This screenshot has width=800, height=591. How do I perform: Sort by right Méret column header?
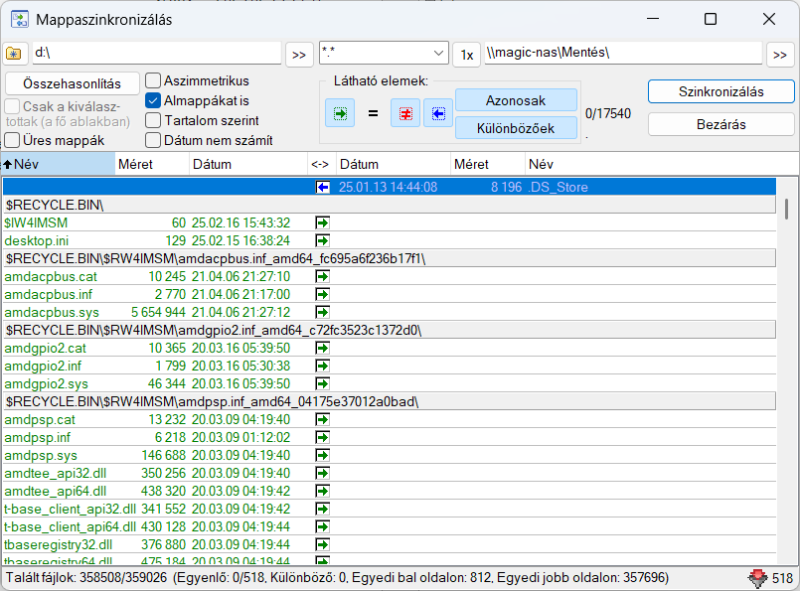tap(488, 164)
